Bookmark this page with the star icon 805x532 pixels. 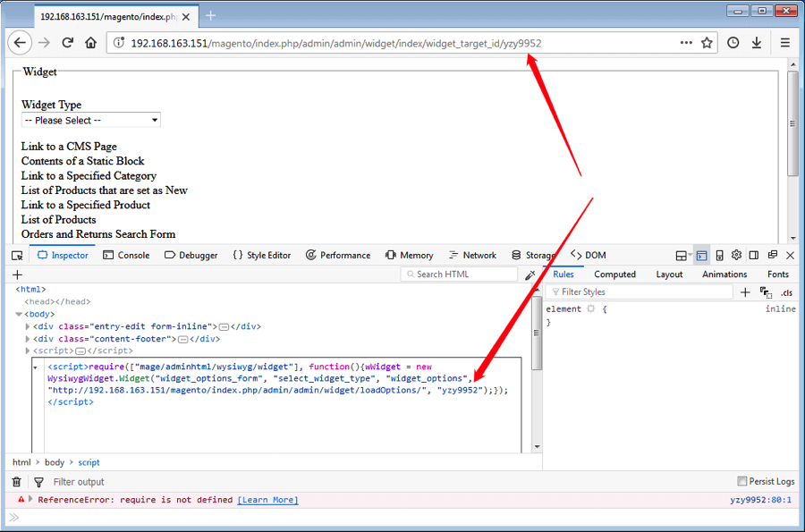click(x=707, y=43)
